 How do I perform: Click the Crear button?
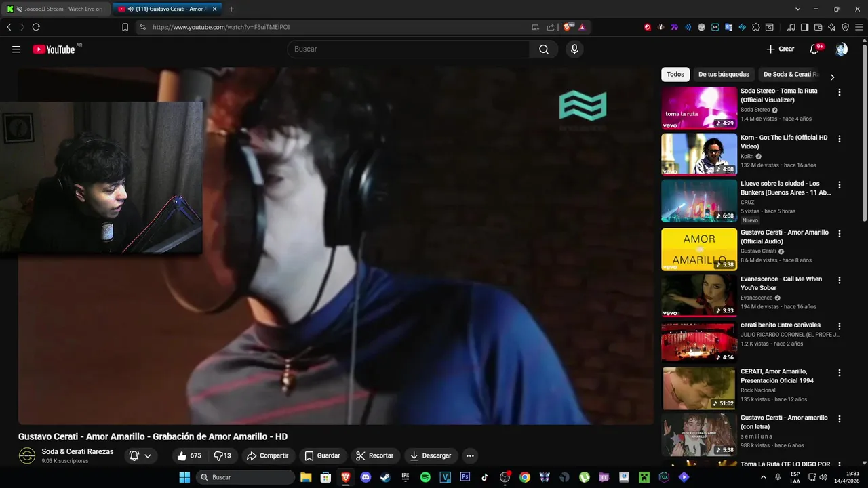click(781, 49)
